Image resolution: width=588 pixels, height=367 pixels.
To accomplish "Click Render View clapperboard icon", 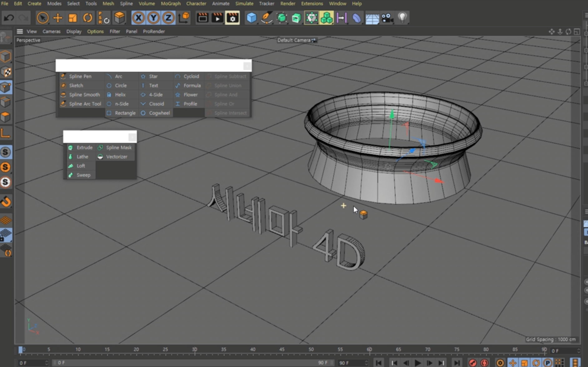I will click(202, 18).
